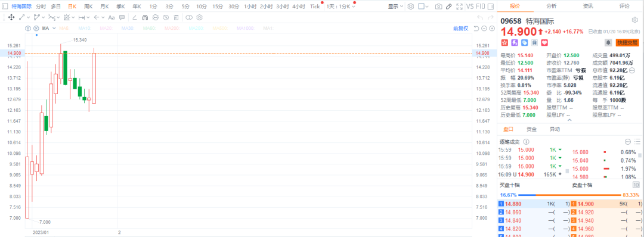Take a chart screenshot with camera icon

[439, 7]
